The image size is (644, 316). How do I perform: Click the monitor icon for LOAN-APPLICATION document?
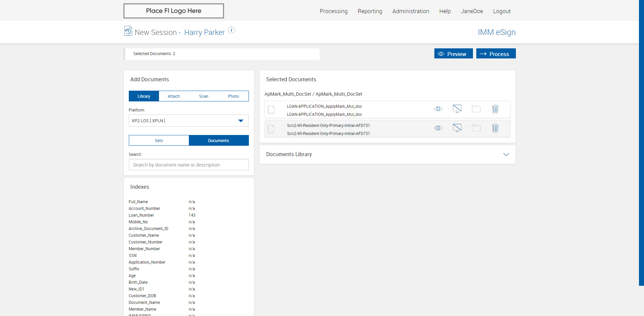coord(457,109)
